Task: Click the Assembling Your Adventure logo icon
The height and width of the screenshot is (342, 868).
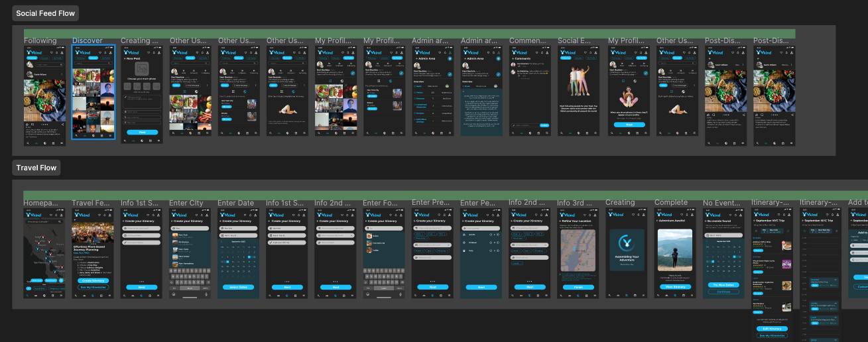Action: point(627,242)
